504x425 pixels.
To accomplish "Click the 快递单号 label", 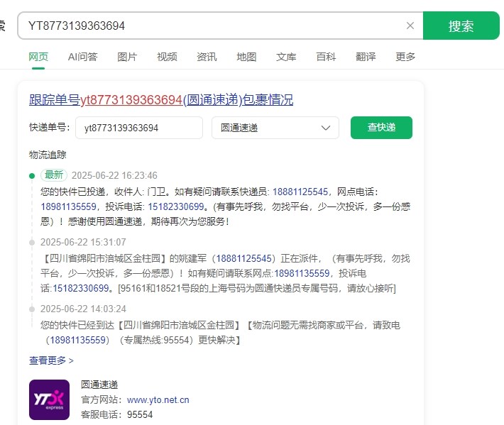I will click(50, 127).
